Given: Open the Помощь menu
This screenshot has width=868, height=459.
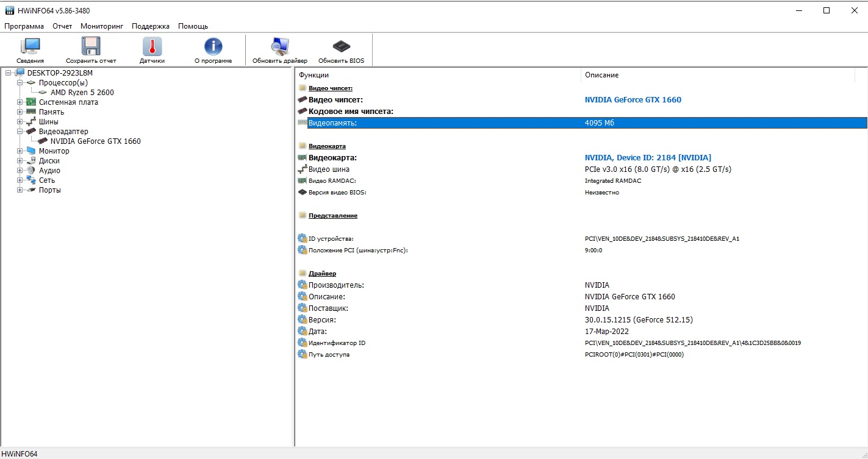Looking at the screenshot, I should (193, 26).
